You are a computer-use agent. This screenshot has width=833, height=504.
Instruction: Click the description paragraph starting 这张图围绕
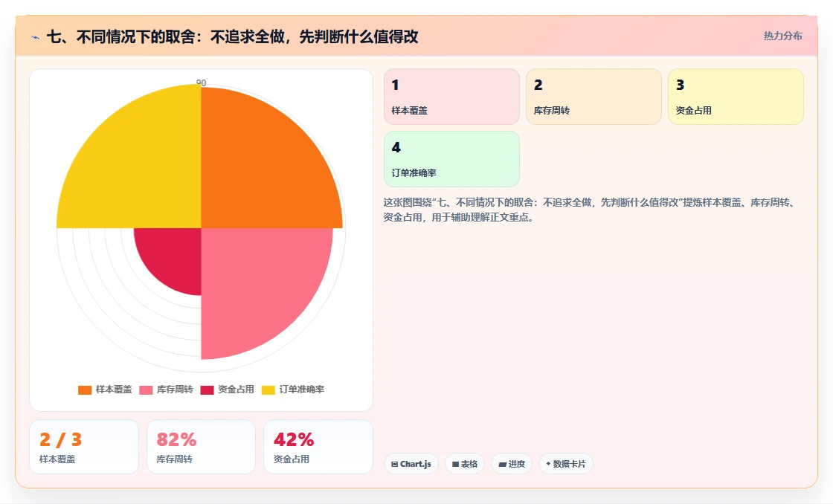(590, 210)
